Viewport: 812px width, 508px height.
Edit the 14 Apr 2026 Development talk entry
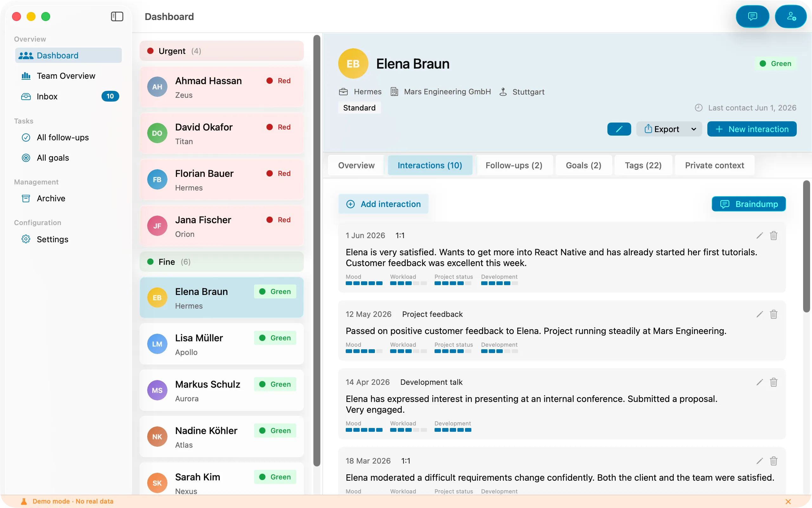point(760,382)
